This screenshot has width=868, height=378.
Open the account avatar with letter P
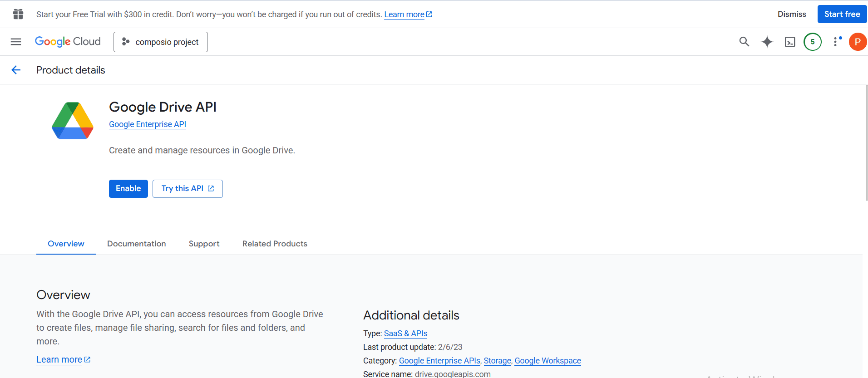858,42
